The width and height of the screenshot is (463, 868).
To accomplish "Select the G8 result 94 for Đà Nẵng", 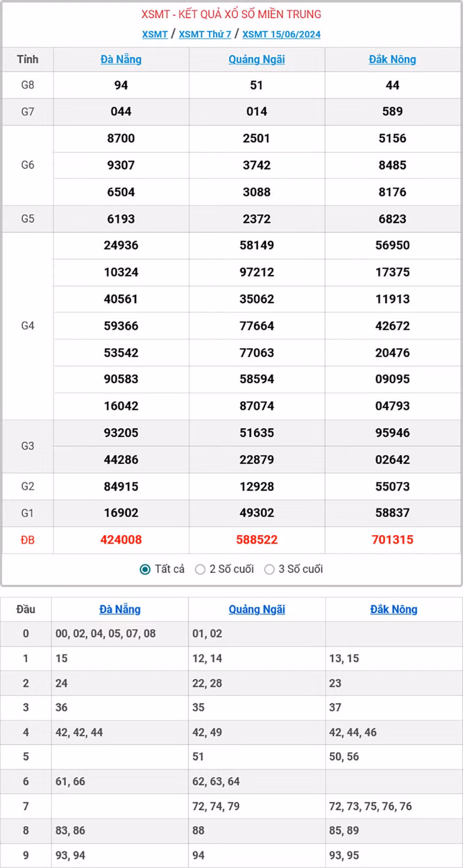I will click(121, 85).
